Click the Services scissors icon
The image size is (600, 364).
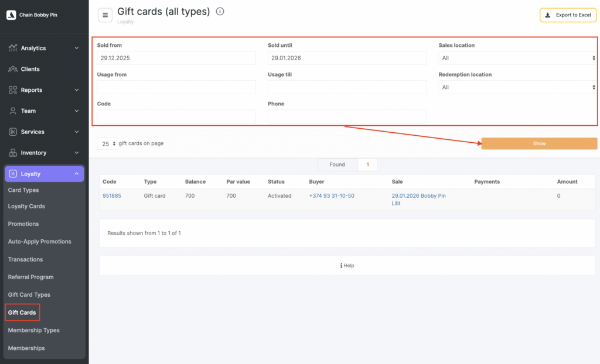point(13,132)
